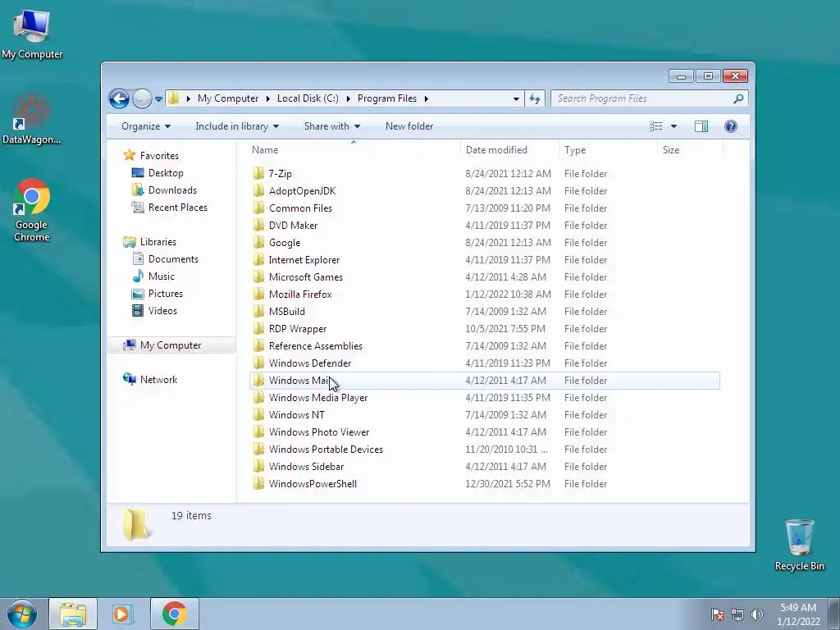This screenshot has height=630, width=840.
Task: Click Program Files in the breadcrumb
Action: click(387, 98)
